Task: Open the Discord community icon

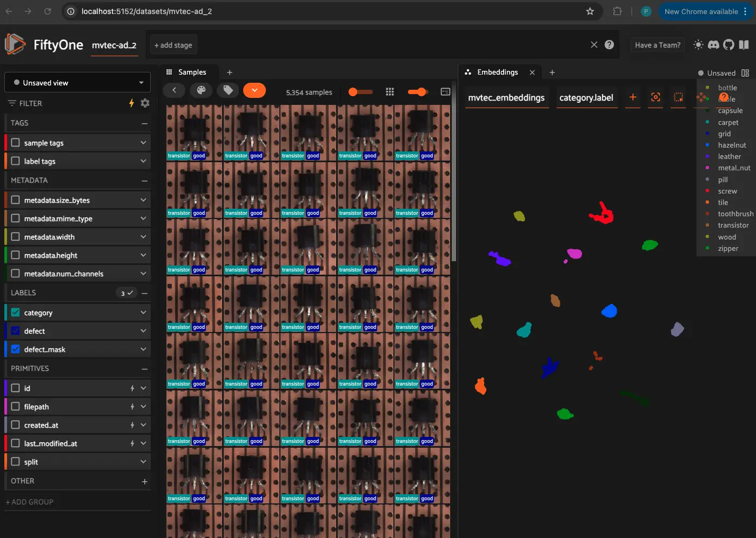Action: coord(713,45)
